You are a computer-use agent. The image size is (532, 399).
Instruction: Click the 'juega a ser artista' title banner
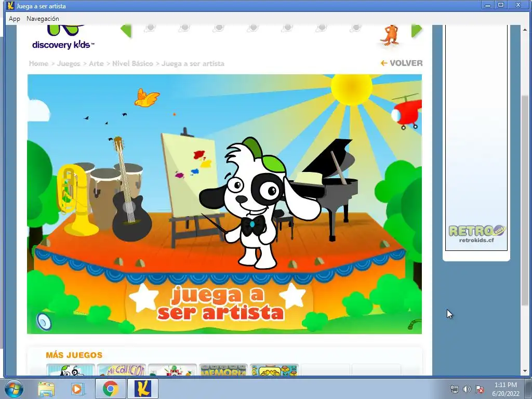(220, 303)
